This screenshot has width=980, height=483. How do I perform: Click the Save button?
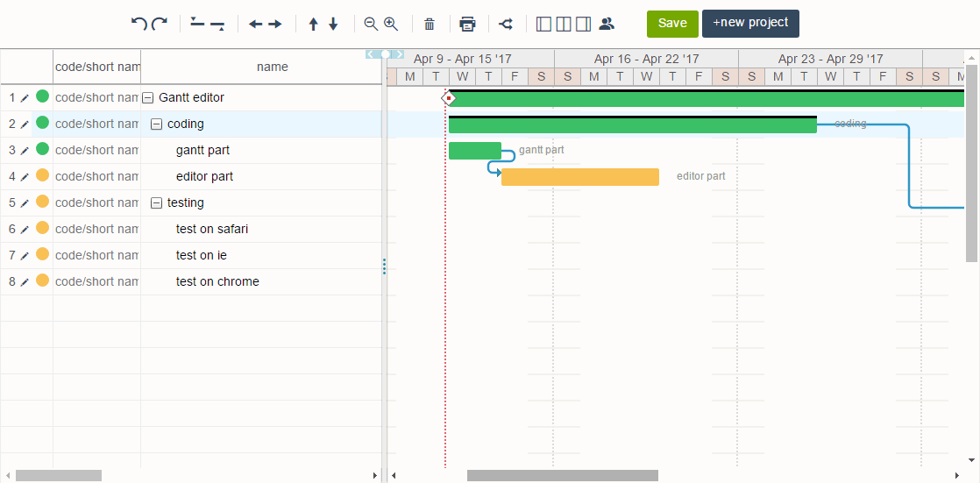[672, 24]
